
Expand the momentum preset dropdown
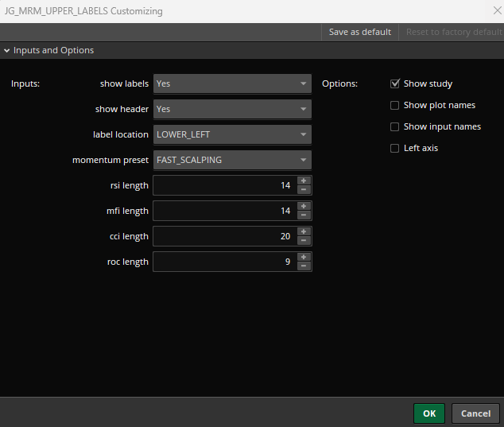coord(231,160)
